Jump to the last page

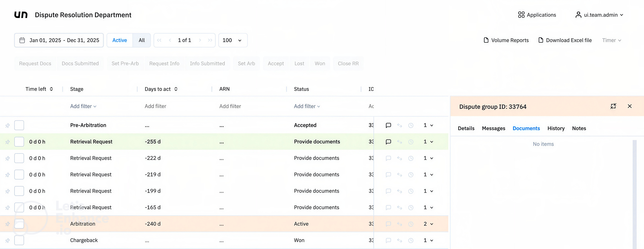click(x=210, y=40)
